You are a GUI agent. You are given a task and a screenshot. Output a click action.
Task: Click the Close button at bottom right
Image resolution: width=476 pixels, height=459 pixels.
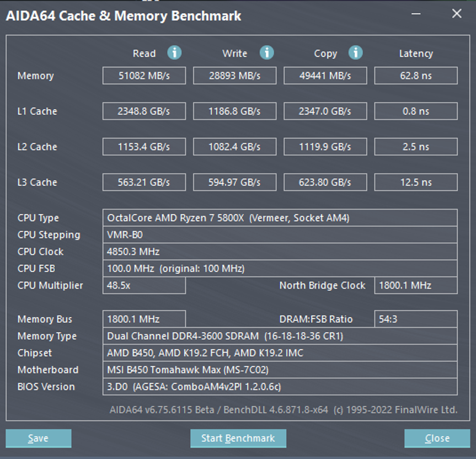pyautogui.click(x=437, y=438)
